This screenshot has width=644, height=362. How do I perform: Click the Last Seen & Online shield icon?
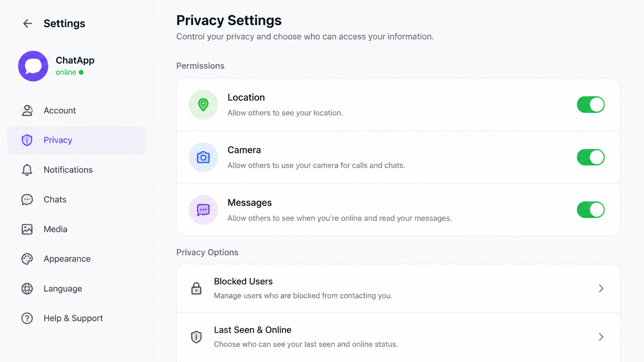click(196, 337)
